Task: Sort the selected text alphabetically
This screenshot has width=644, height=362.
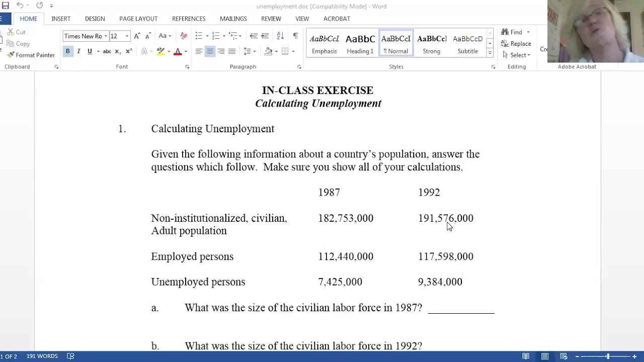Action: click(x=280, y=36)
